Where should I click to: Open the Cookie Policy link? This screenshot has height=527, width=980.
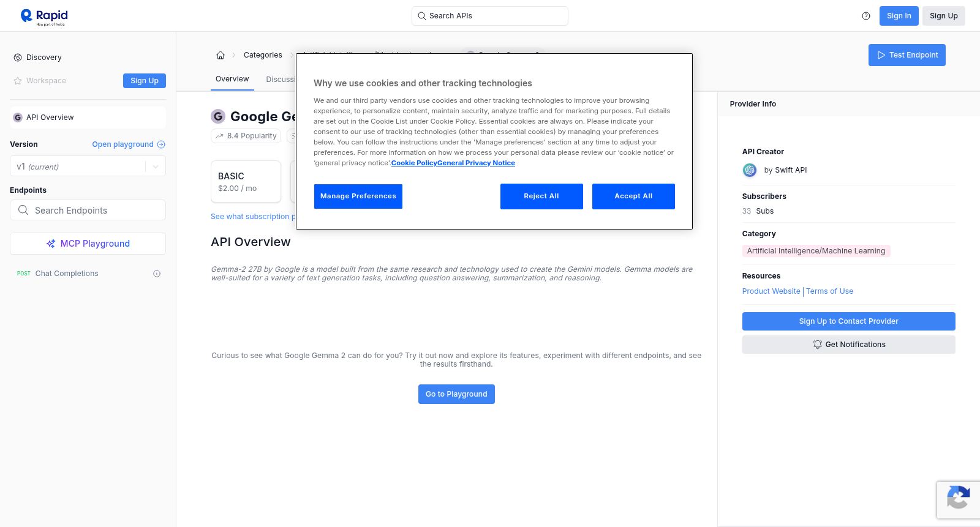(414, 163)
